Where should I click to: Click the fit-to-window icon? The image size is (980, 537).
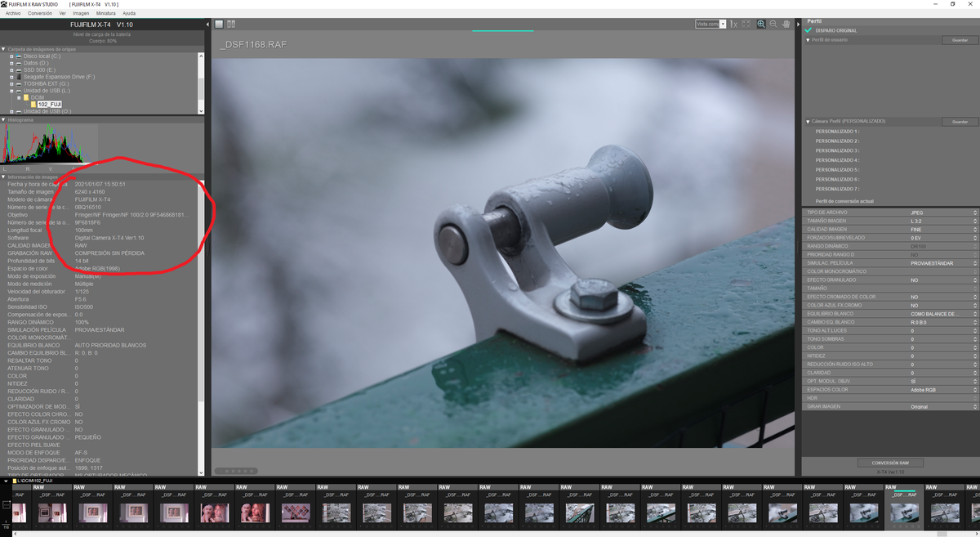tap(746, 25)
